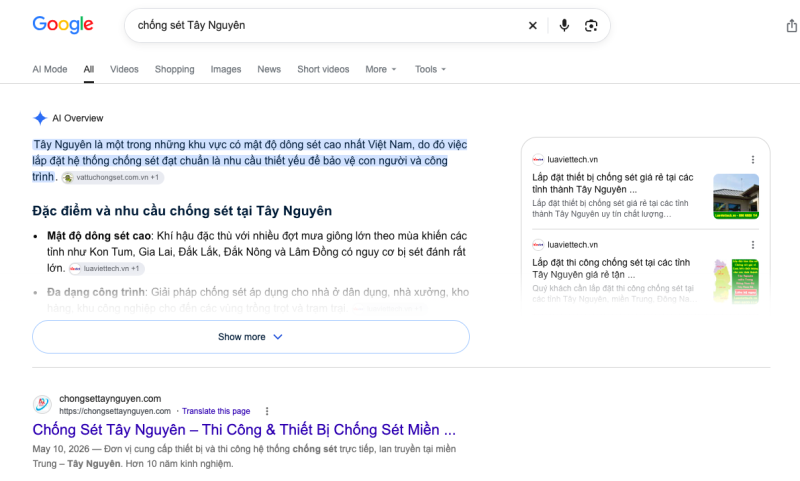Image resolution: width=800 pixels, height=481 pixels.
Task: Open 'Lắp đặt thiết bị chống sét giá rẻ' card
Action: pos(613,184)
